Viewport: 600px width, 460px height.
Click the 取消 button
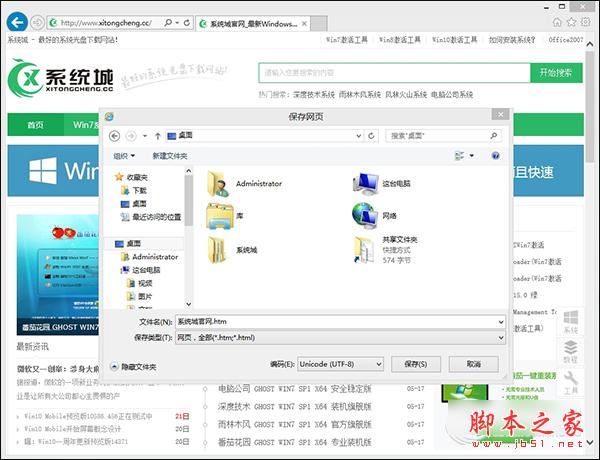(474, 364)
